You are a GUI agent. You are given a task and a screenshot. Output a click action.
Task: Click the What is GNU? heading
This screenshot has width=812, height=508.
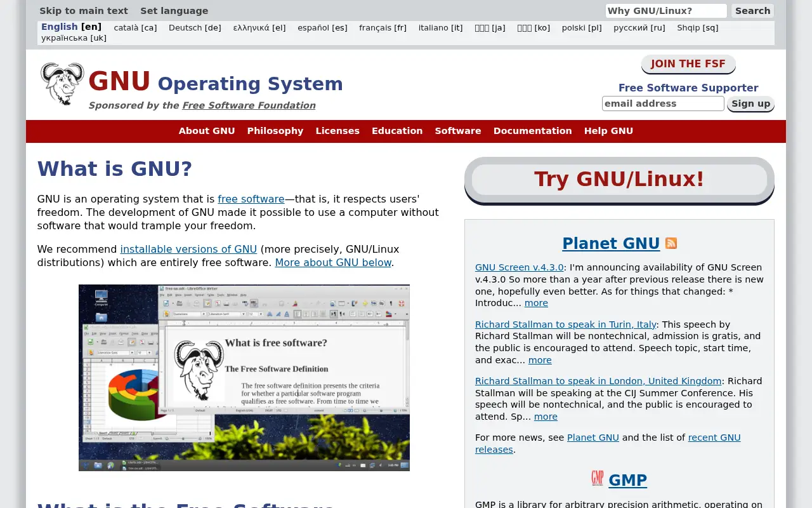(115, 169)
